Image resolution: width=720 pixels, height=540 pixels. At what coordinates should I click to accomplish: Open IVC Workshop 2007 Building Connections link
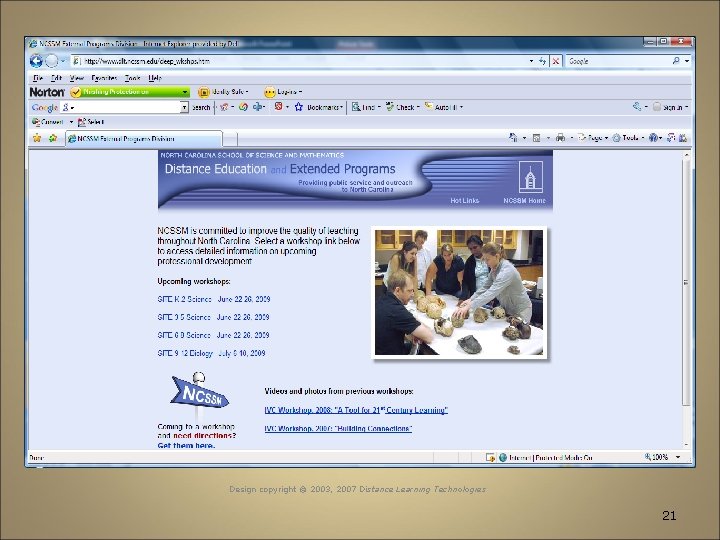coord(338,428)
